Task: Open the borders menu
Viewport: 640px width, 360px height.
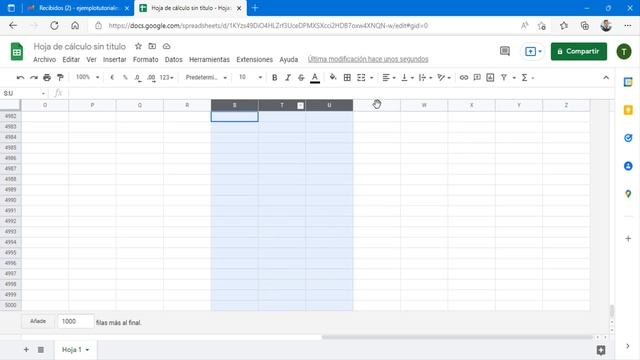Action: [x=347, y=78]
